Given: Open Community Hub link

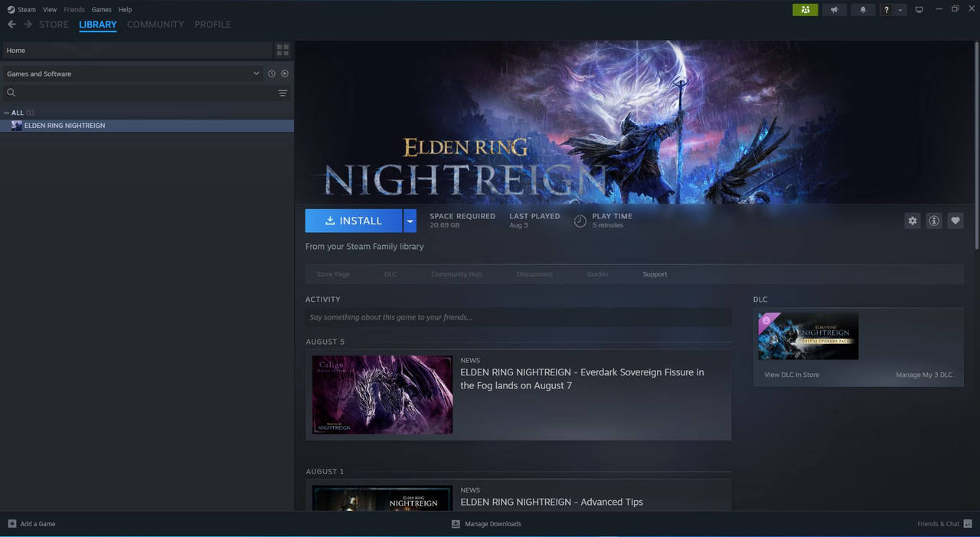Looking at the screenshot, I should pyautogui.click(x=456, y=274).
